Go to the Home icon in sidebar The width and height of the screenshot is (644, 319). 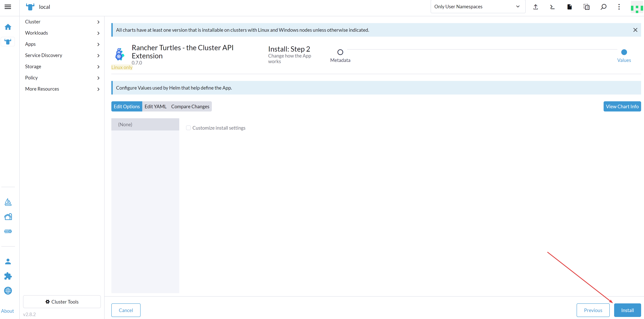pos(8,27)
